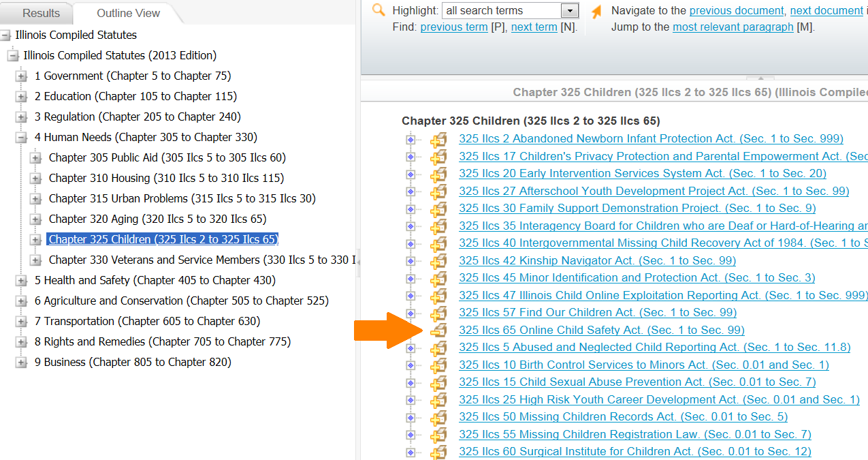
Task: Click folder icon beside Find Our Children Act
Action: point(438,313)
